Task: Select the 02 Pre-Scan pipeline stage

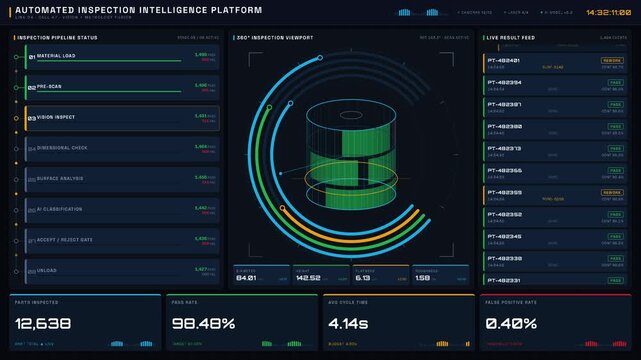Action: click(x=122, y=87)
